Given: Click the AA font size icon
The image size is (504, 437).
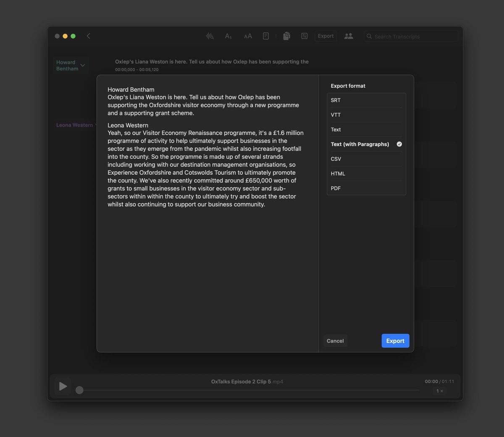Looking at the screenshot, I should [248, 36].
